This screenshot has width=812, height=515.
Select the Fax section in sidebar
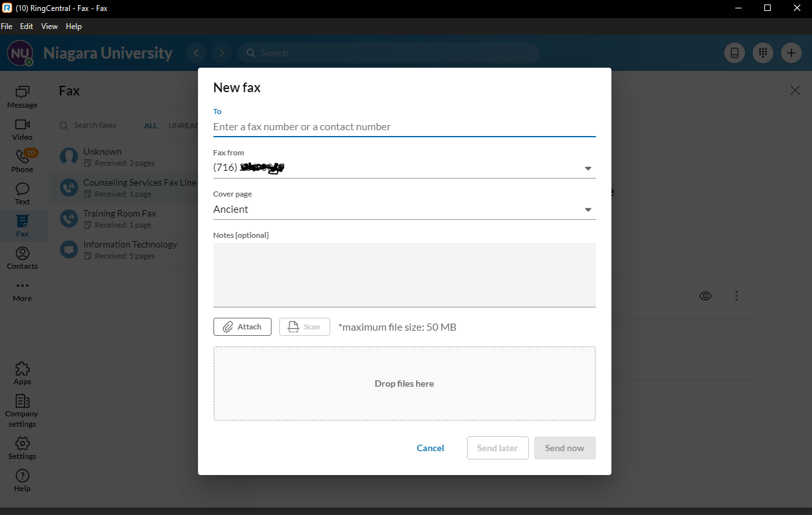coord(23,226)
